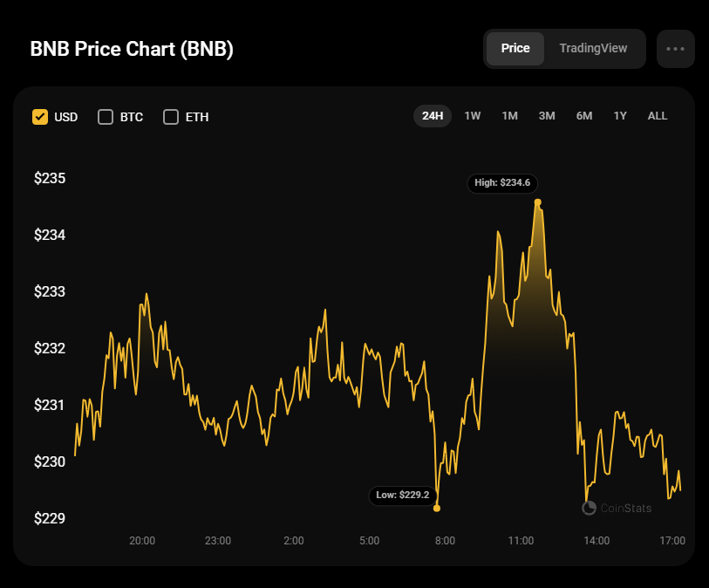
Task: Switch to the TradingView tab
Action: (593, 49)
